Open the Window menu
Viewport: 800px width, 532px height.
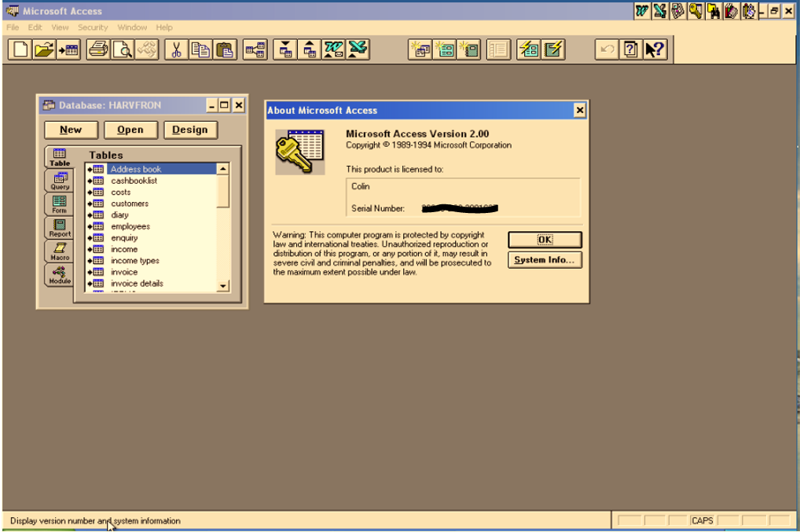(x=132, y=28)
